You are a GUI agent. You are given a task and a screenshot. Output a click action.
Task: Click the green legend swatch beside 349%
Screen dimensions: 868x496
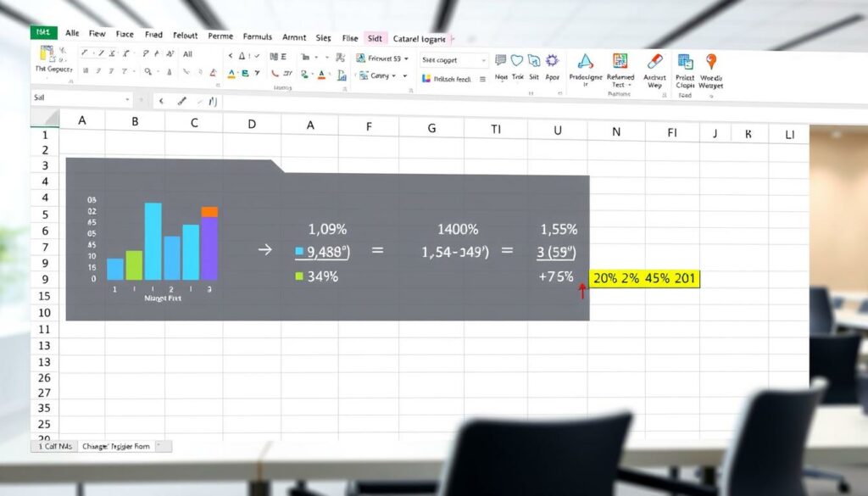point(299,276)
